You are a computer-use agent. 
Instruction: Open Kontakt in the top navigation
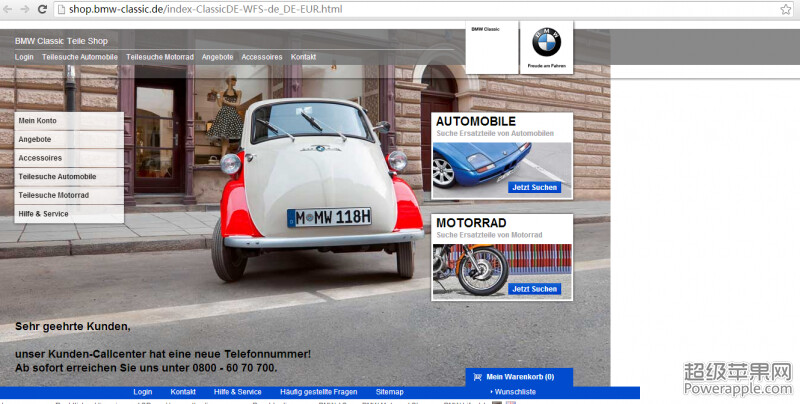[303, 57]
